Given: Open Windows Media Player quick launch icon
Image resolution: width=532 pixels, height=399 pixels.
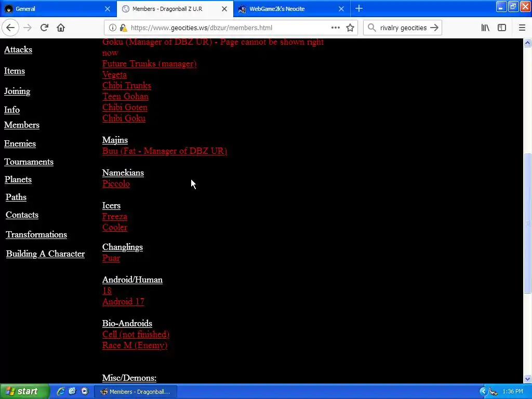Looking at the screenshot, I should (x=85, y=391).
